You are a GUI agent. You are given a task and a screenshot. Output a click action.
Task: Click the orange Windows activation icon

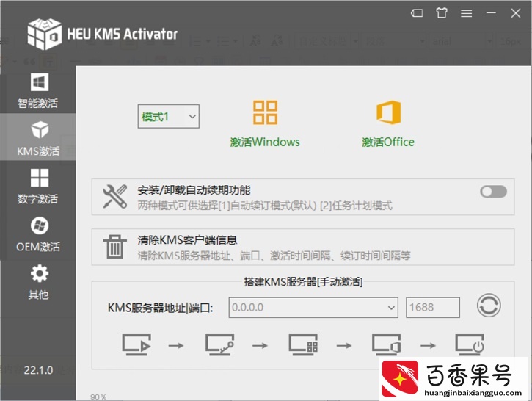[265, 112]
